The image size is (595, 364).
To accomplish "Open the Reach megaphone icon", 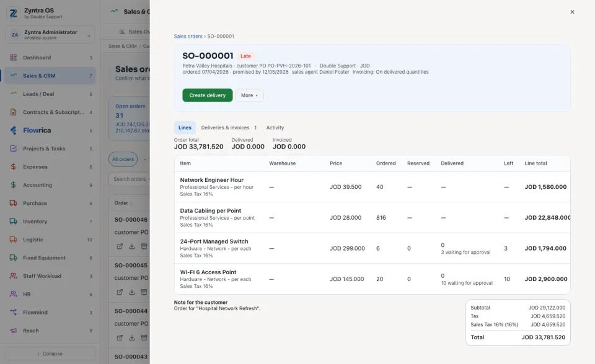I will pyautogui.click(x=13, y=330).
